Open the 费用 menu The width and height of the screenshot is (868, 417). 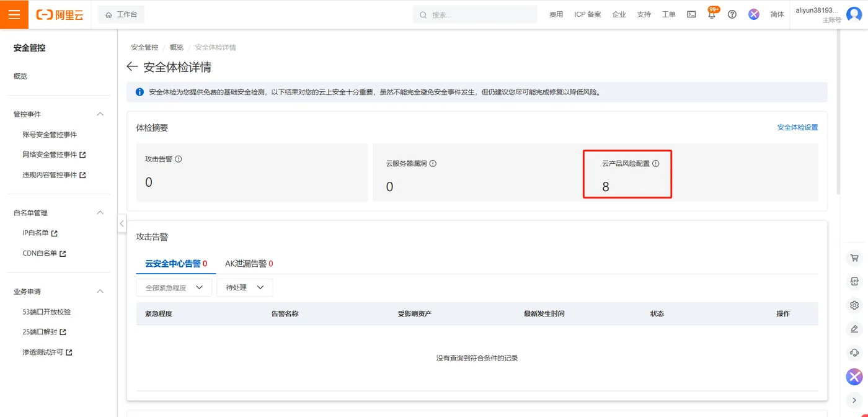(556, 14)
